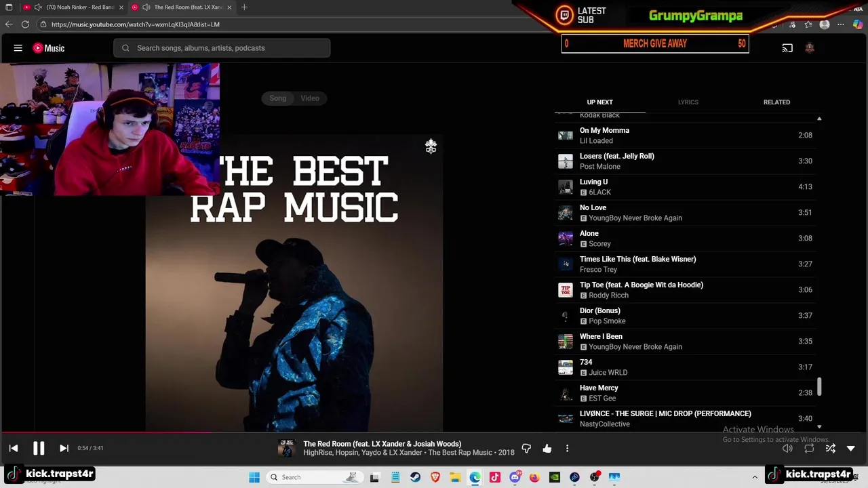Image resolution: width=868 pixels, height=488 pixels.
Task: Play Tip Toe (feat. A Boogie Wit da Hoodie)
Action: [x=685, y=290]
